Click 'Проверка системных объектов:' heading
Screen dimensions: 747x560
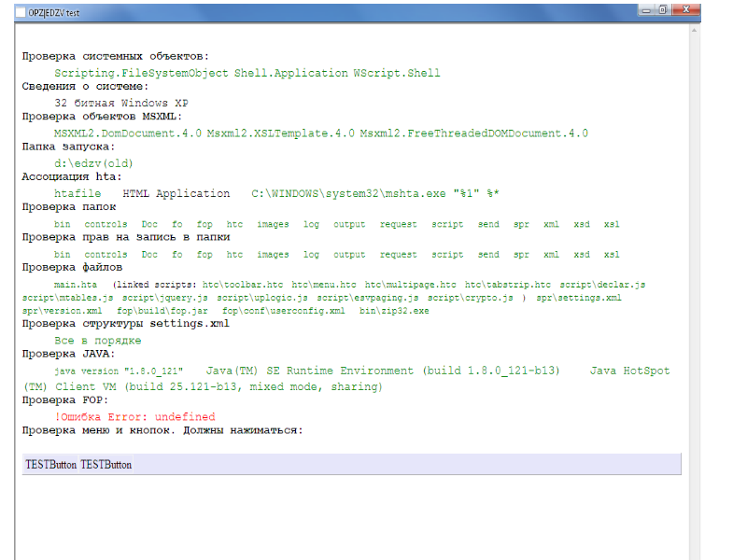[x=115, y=57]
